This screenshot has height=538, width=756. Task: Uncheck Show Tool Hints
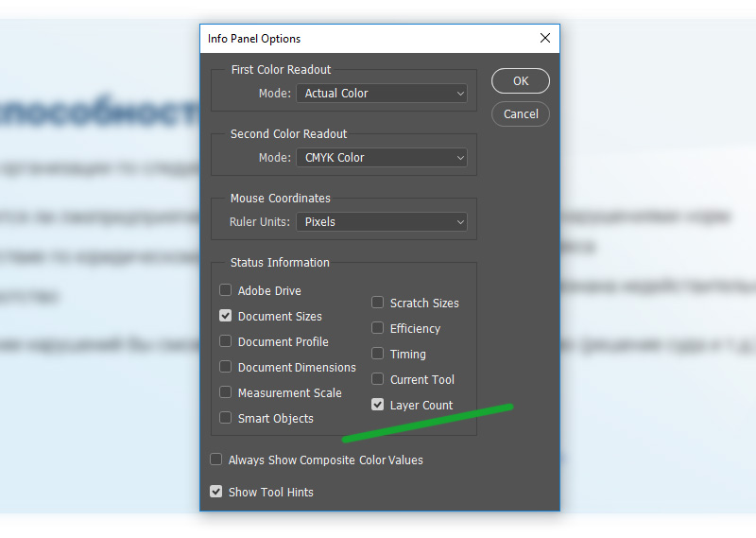coord(216,493)
